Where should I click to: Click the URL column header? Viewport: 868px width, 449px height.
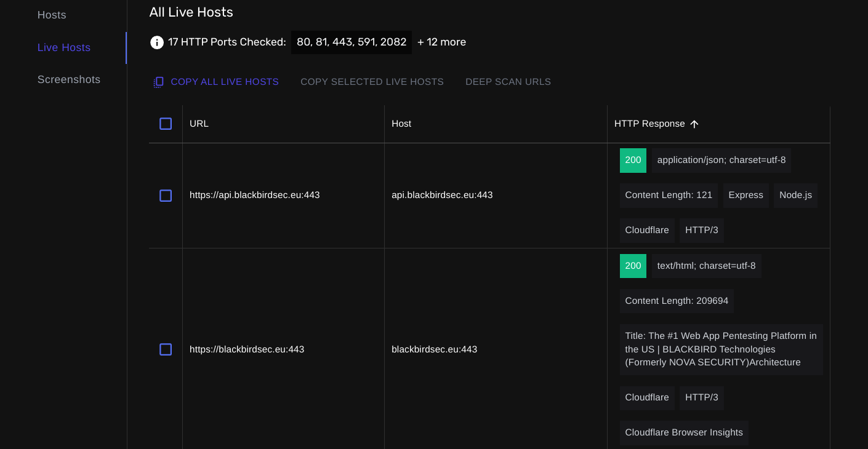(x=199, y=124)
